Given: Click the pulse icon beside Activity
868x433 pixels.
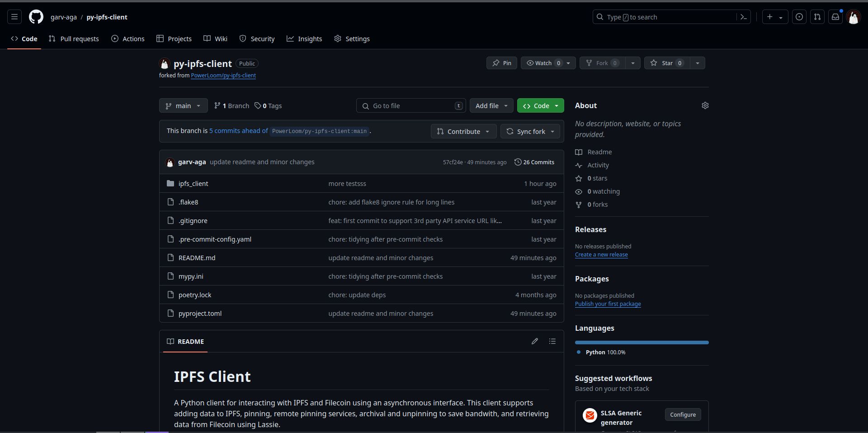Looking at the screenshot, I should click(579, 165).
